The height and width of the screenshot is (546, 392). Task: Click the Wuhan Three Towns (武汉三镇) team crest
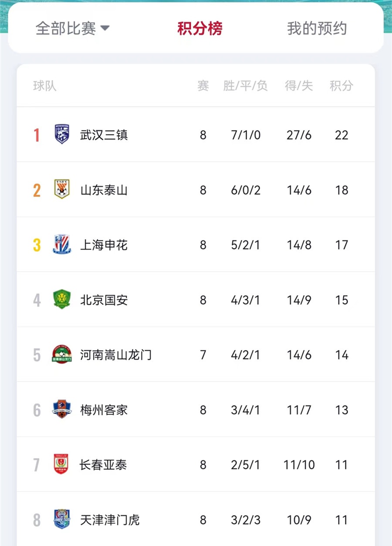click(x=62, y=135)
